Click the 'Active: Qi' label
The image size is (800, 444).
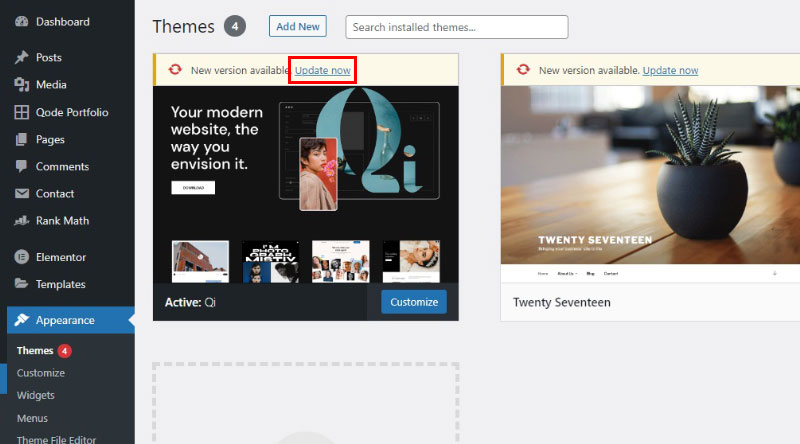click(190, 302)
